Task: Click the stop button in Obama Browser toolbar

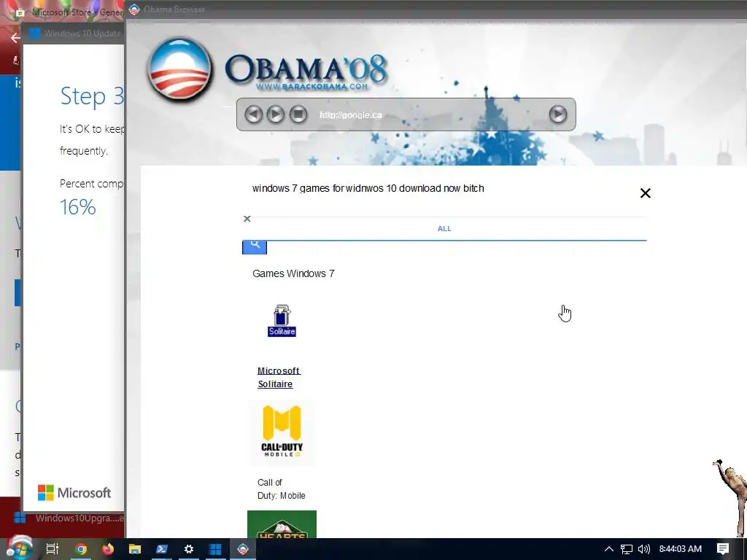Action: pos(298,114)
